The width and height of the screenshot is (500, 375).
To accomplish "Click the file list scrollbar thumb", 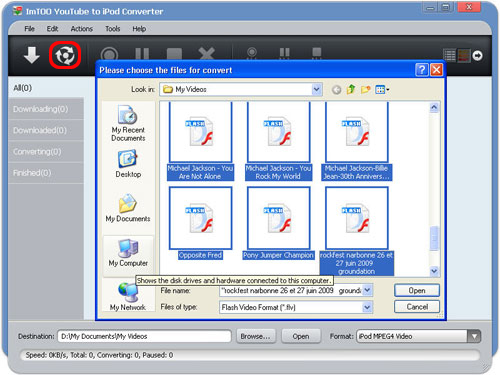I will coord(434,238).
